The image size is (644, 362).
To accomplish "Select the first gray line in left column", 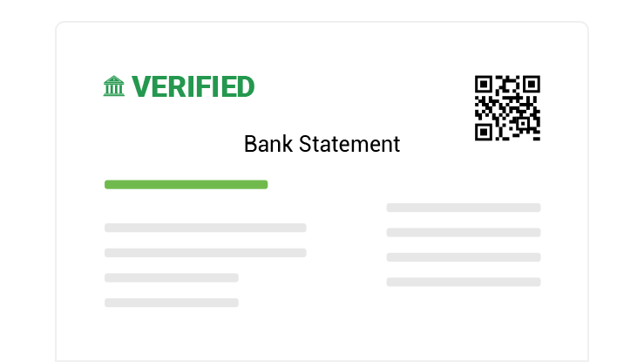I will (205, 228).
